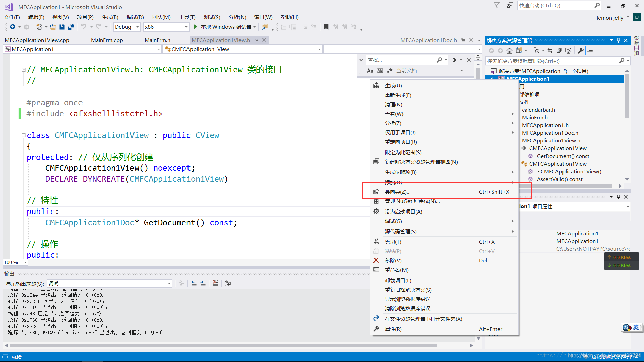
Task: Click the undo arrow icon
Action: tap(84, 27)
